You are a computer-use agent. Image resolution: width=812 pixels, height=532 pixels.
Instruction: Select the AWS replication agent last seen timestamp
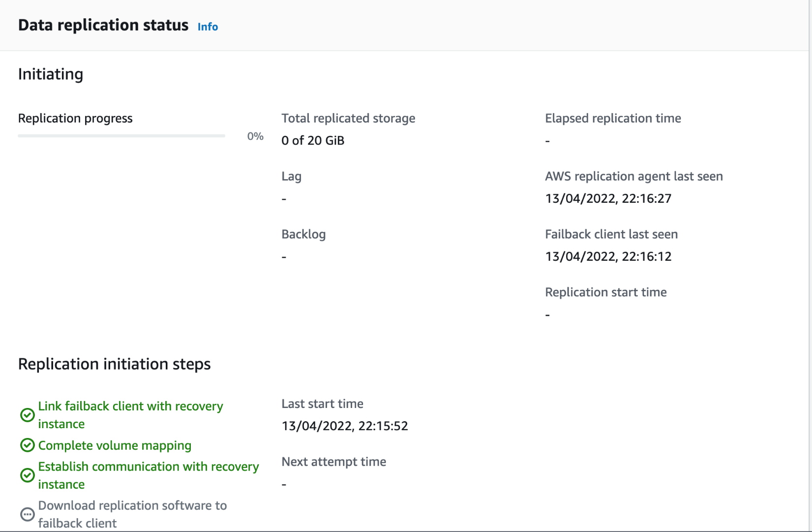[609, 198]
